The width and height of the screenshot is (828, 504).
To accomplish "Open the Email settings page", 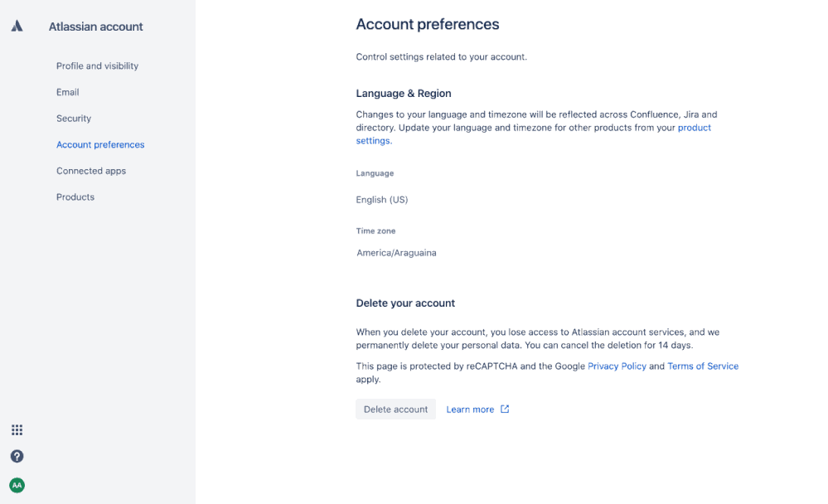I will point(68,92).
